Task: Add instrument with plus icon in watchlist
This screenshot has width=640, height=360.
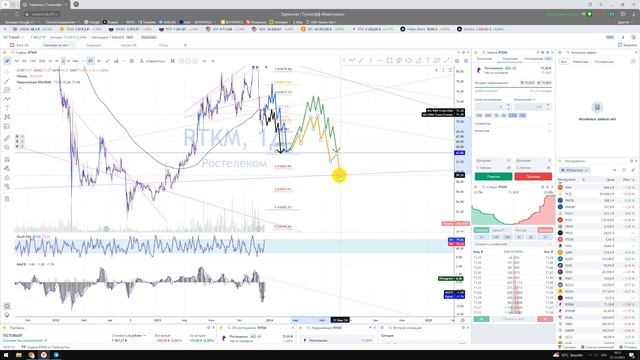Action: (615, 170)
